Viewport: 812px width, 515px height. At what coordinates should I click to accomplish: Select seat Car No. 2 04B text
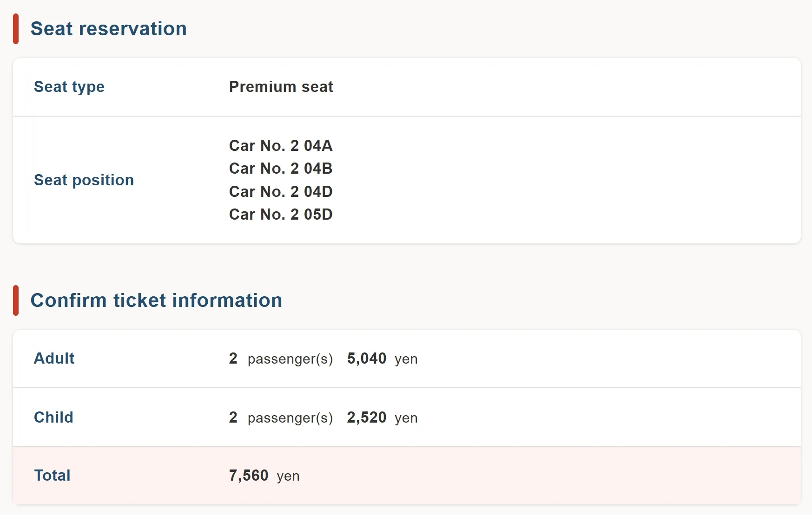[x=281, y=169]
